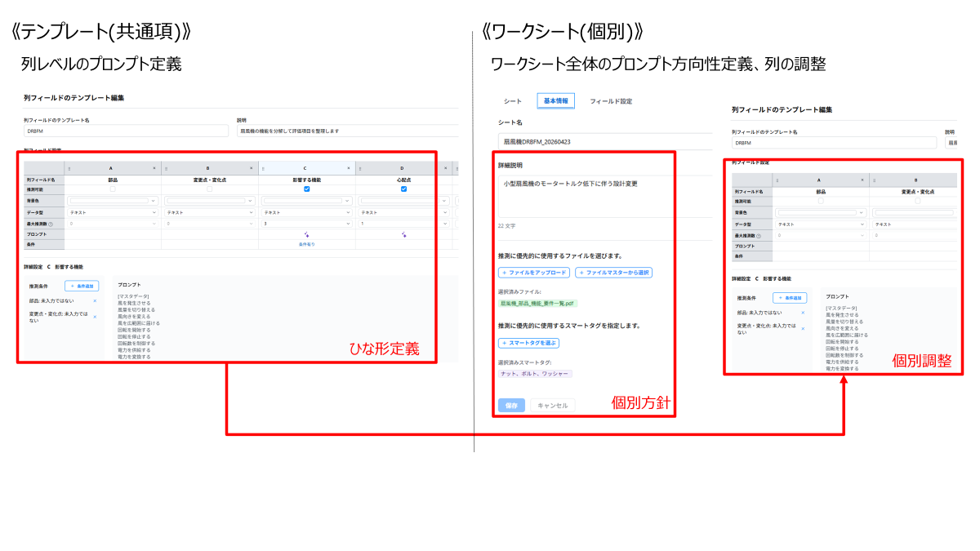Open column C's データ型 dropdown
The image size is (980, 551).
pyautogui.click(x=306, y=212)
